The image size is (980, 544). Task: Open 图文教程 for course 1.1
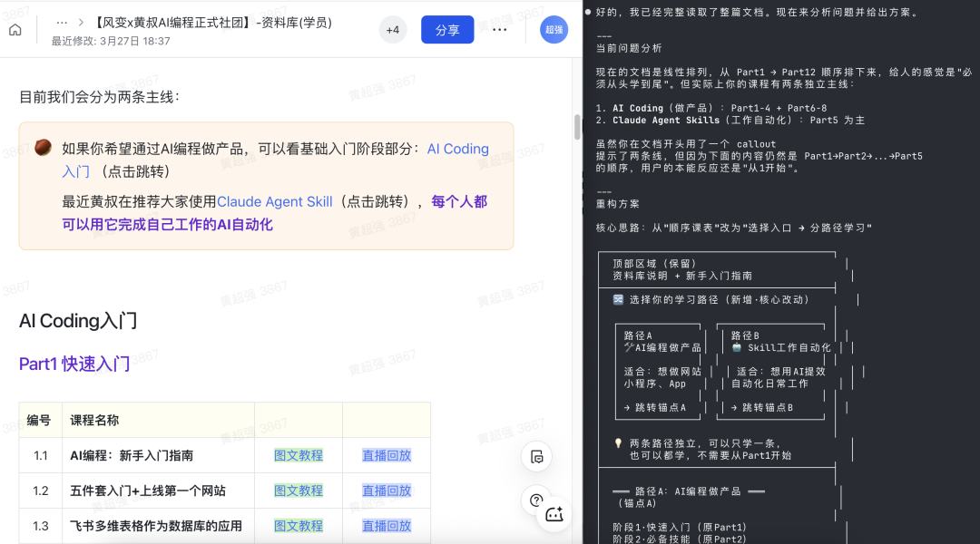(x=299, y=455)
